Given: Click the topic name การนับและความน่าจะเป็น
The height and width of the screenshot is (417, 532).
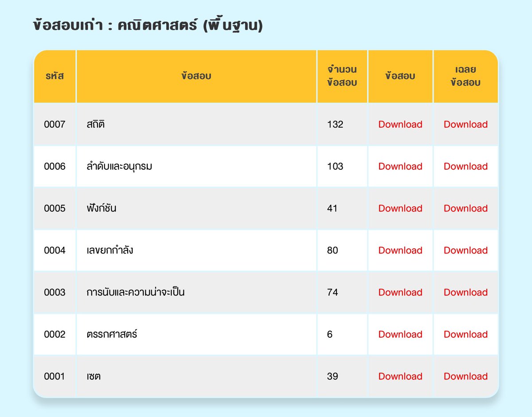Looking at the screenshot, I should tap(136, 292).
